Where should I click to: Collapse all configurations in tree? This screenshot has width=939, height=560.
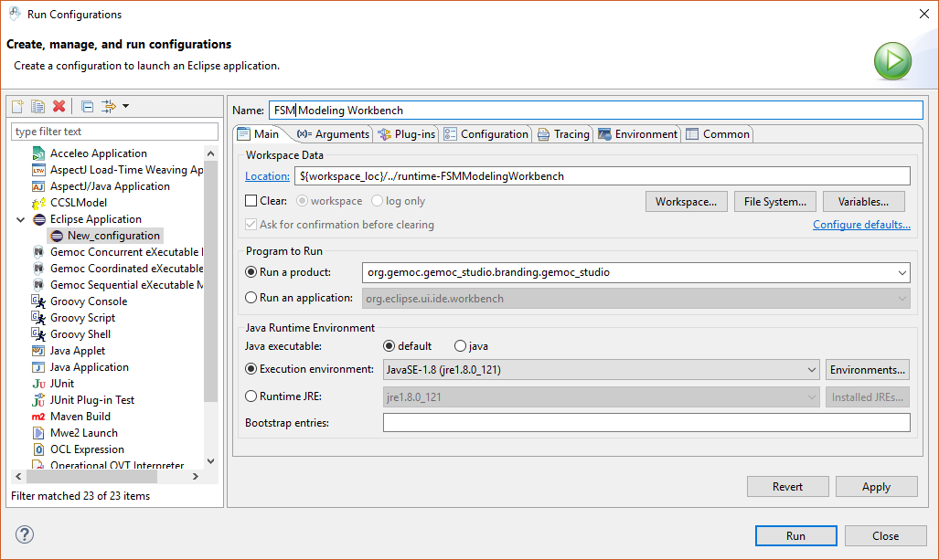(88, 107)
